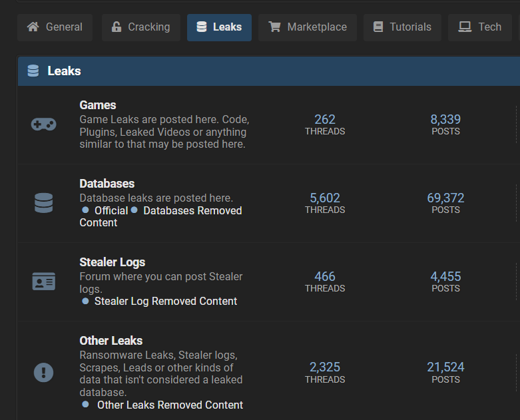Click the laptop icon on Tech tab
520x420 pixels.
(465, 27)
